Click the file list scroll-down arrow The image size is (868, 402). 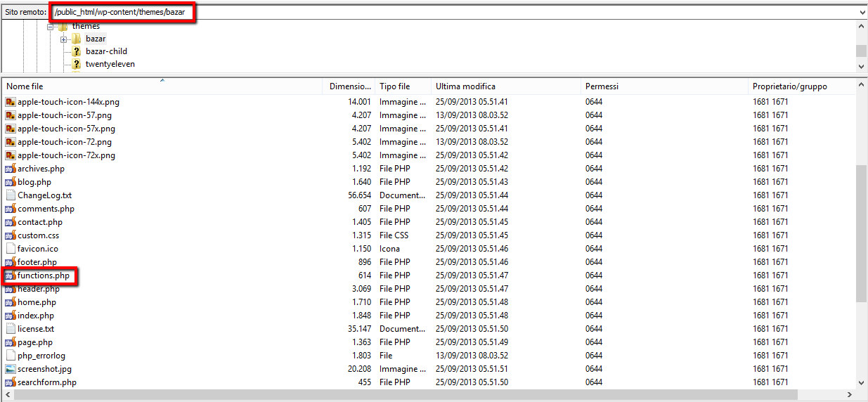pyautogui.click(x=862, y=383)
